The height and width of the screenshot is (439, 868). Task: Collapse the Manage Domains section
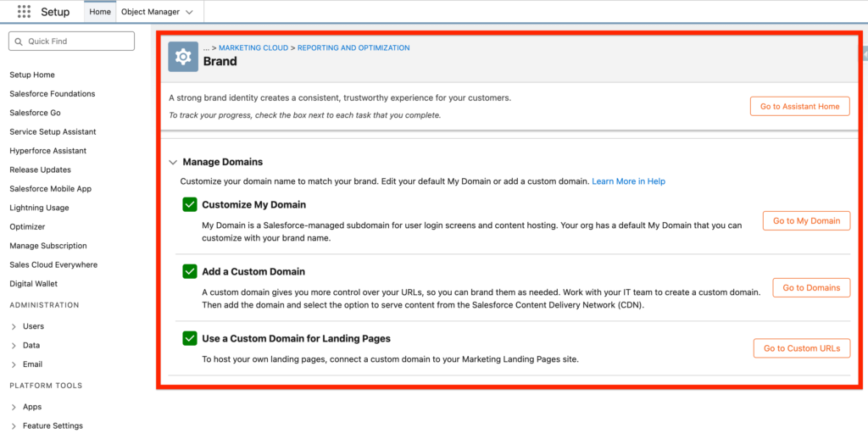173,162
